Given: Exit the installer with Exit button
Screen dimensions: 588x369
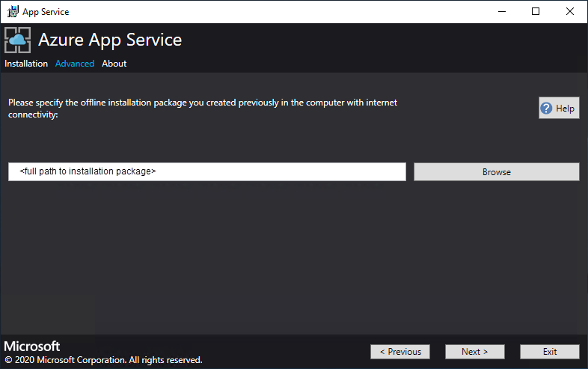Looking at the screenshot, I should click(x=550, y=352).
